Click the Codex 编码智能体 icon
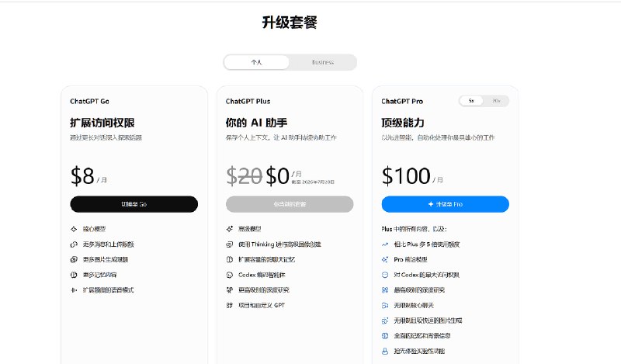This screenshot has height=364, width=621. pyautogui.click(x=229, y=275)
